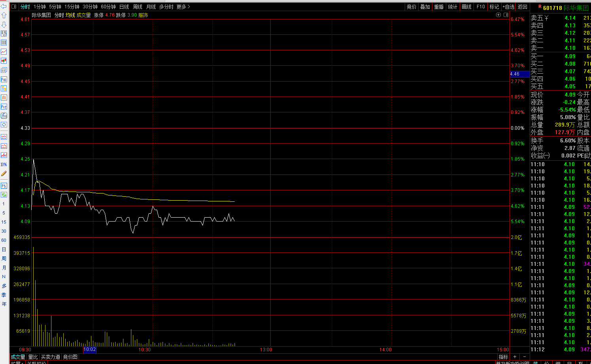Click the 叠加 overlay button
The width and height of the screenshot is (591, 364).
pyautogui.click(x=425, y=7)
